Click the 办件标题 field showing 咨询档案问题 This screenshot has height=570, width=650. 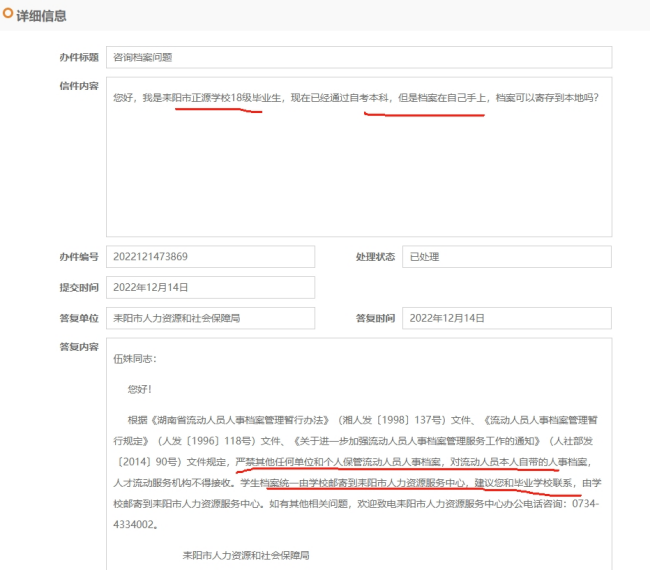(359, 57)
